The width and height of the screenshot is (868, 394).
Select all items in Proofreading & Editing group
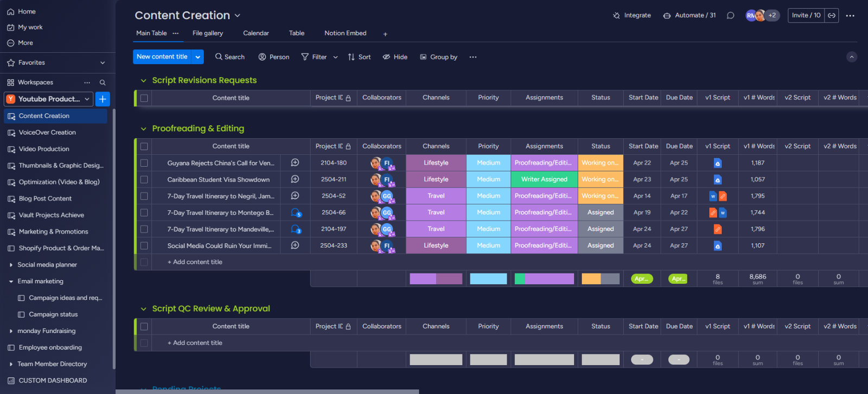(144, 146)
